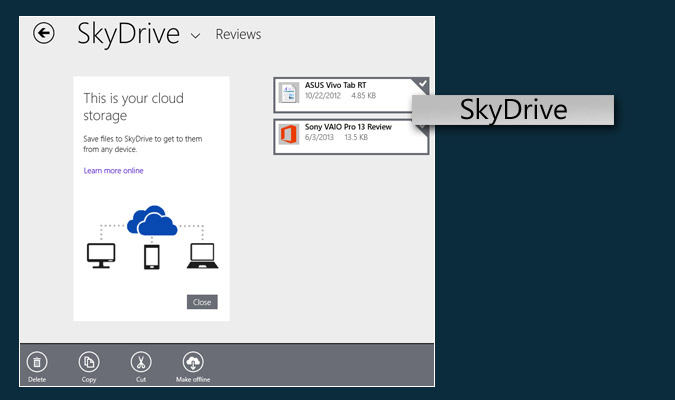675x400 pixels.
Task: Click the ASUS Vivo Tab RT document icon
Action: [289, 95]
